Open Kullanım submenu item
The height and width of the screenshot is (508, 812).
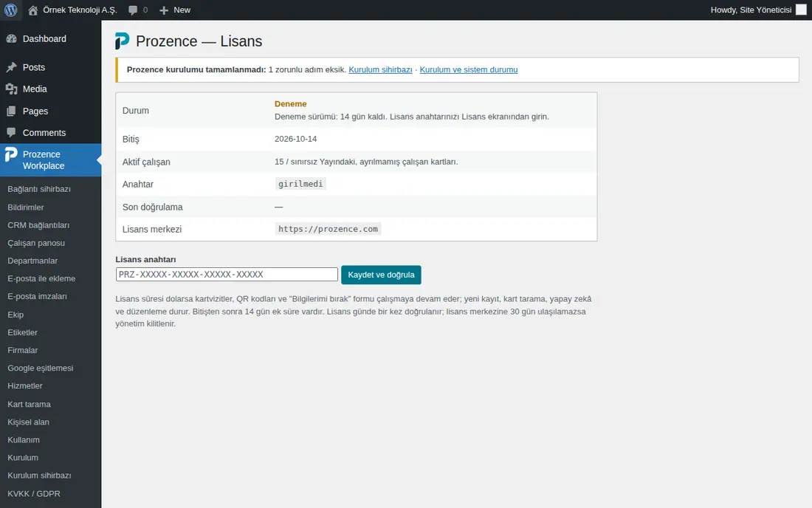pos(24,439)
